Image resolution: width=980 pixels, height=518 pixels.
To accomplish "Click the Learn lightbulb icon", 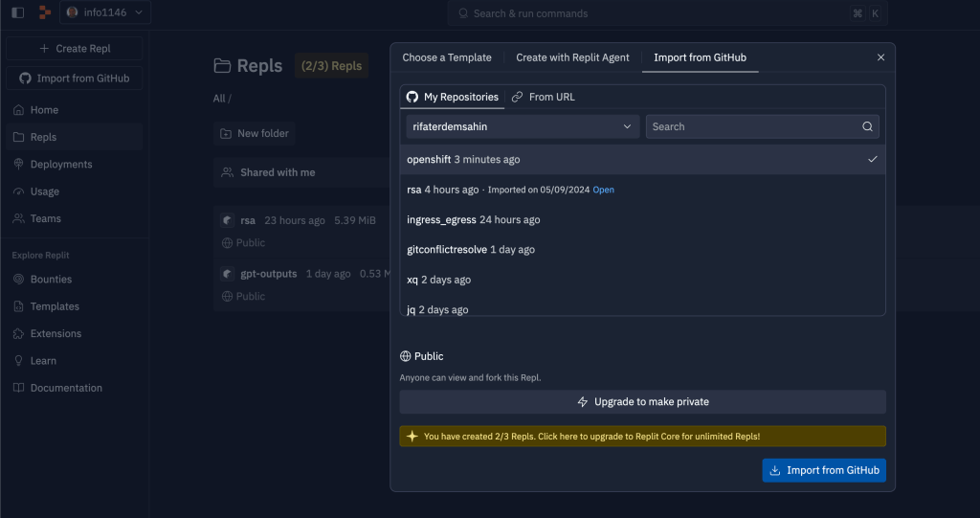I will (x=19, y=361).
